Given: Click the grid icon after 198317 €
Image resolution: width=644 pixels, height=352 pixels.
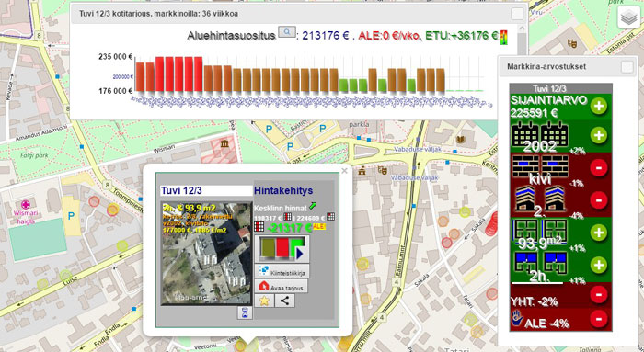Looking at the screenshot, I should click(x=288, y=217).
